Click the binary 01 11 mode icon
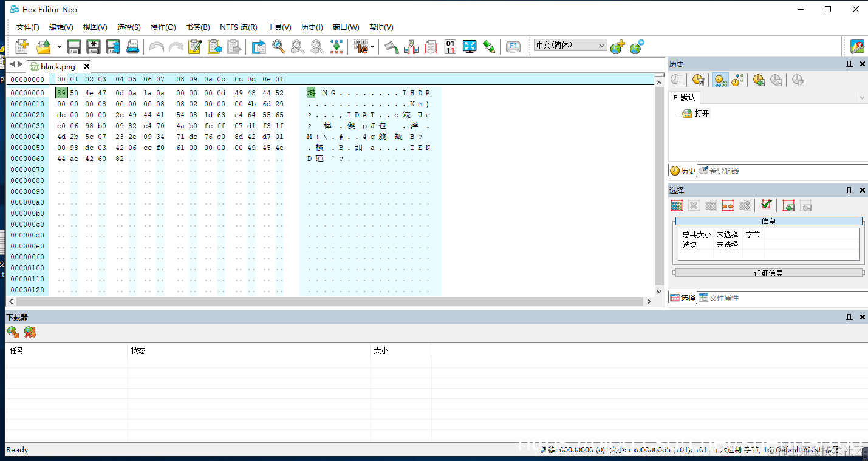The width and height of the screenshot is (868, 461). pos(450,47)
